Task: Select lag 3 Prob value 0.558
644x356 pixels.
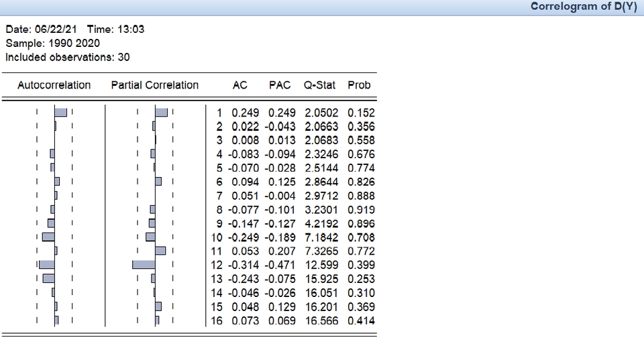Action: (361, 140)
